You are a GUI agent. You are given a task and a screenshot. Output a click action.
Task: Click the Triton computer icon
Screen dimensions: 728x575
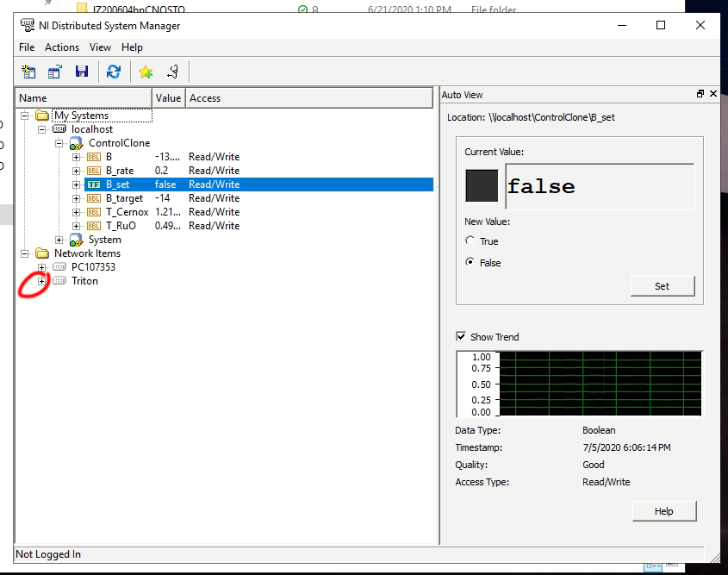(59, 281)
